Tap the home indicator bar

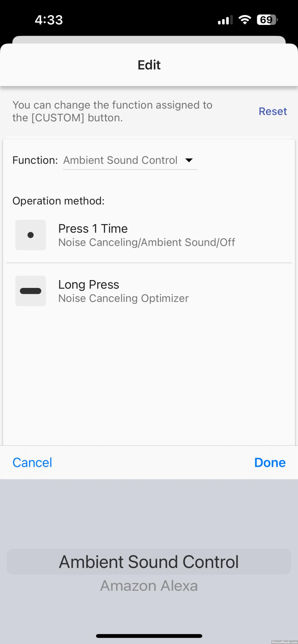pyautogui.click(x=149, y=636)
